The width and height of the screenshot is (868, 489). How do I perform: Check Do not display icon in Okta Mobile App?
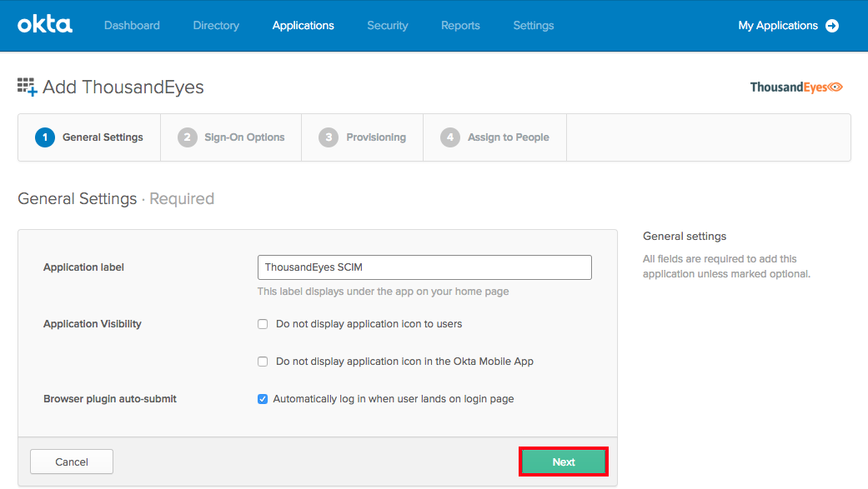point(263,362)
